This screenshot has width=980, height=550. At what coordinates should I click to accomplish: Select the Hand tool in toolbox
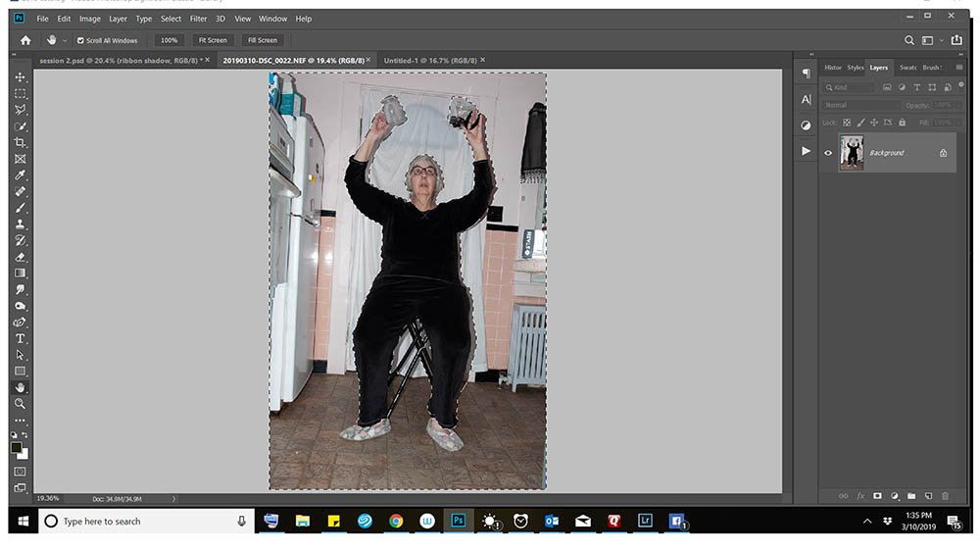point(20,387)
